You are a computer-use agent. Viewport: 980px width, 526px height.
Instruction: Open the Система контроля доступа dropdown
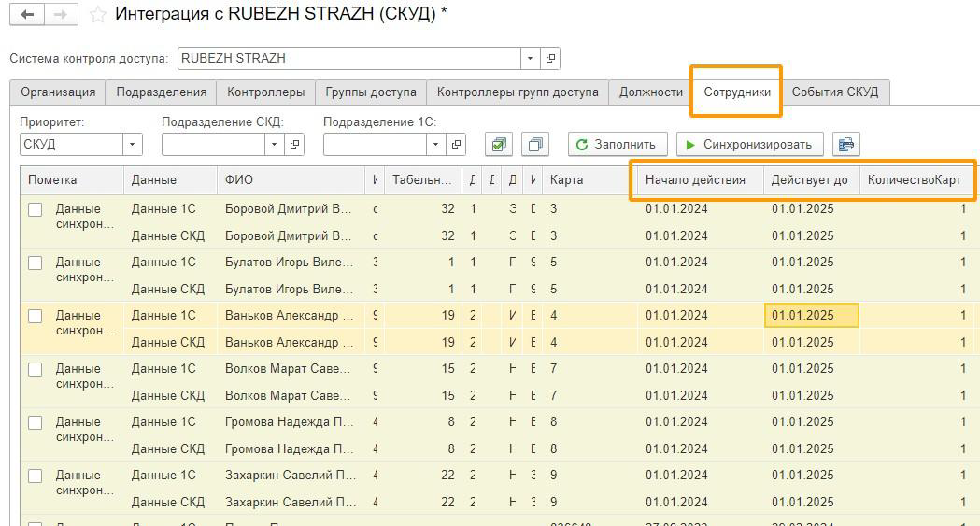click(x=530, y=58)
